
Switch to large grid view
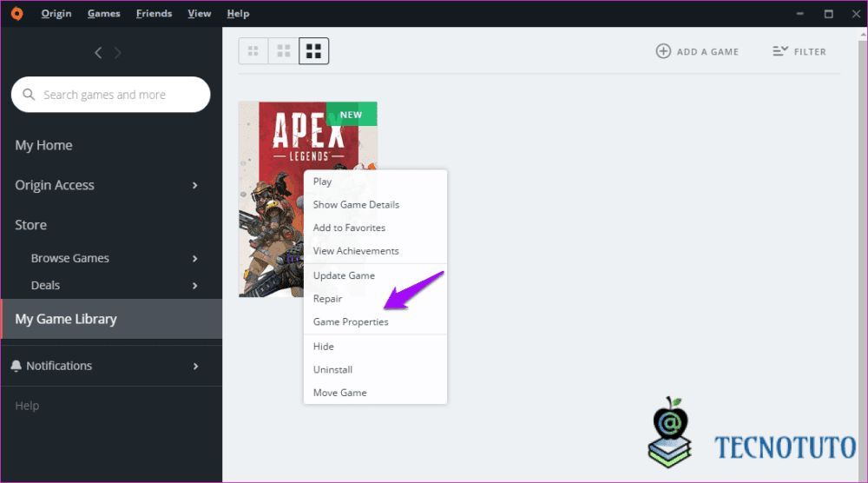coord(314,51)
